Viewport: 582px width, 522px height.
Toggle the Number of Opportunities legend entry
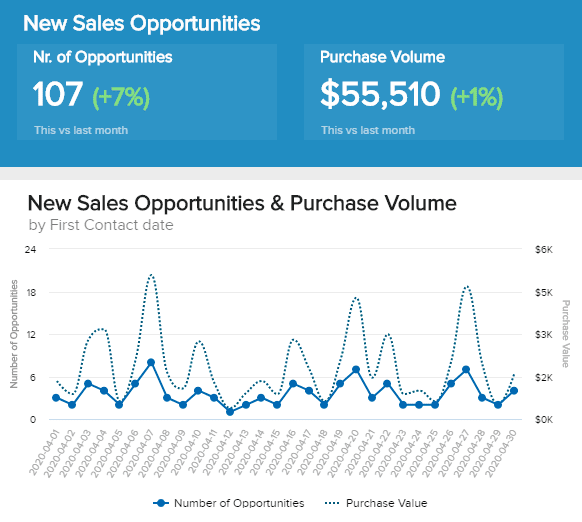click(x=229, y=503)
